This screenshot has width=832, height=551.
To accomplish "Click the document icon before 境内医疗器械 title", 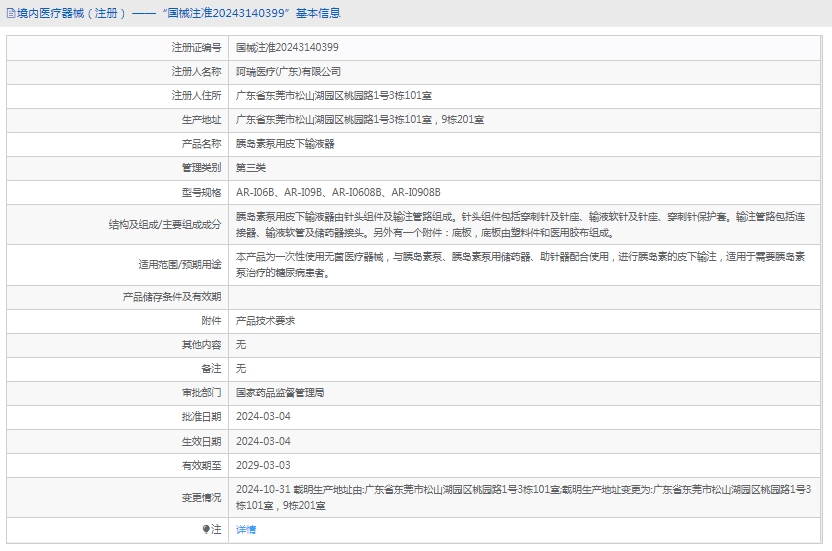I will 10,14.
